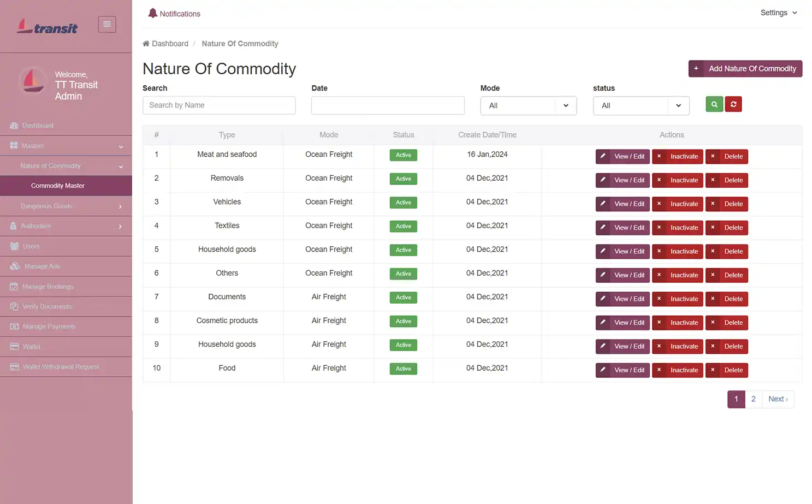Select Commodity Master in sidebar
The width and height of the screenshot is (812, 504).
pyautogui.click(x=58, y=186)
